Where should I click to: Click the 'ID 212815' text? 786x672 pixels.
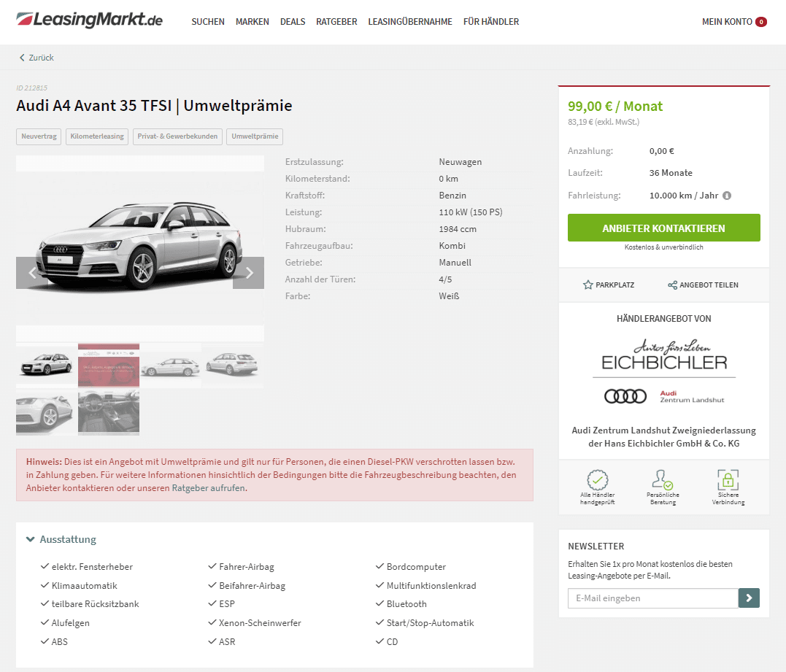(31, 88)
